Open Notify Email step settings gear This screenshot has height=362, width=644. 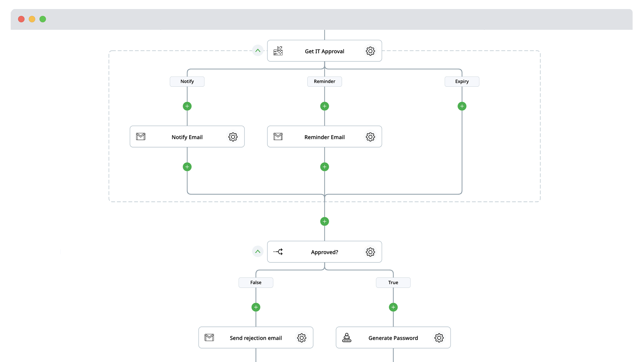click(x=233, y=137)
